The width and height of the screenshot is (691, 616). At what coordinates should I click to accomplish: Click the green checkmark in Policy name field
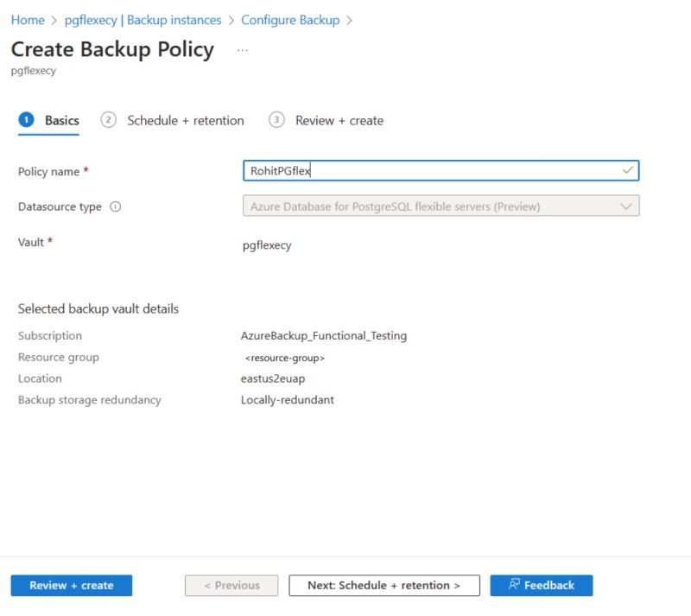click(x=627, y=171)
